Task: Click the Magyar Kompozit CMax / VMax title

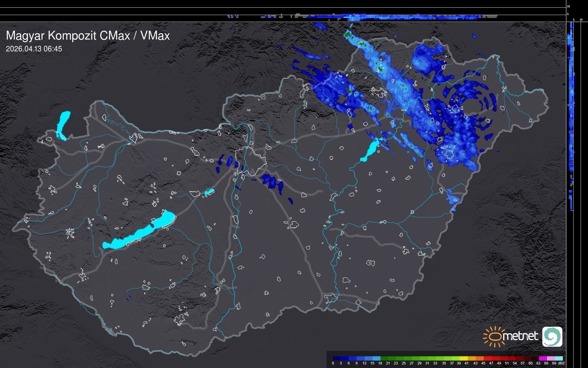Action: pyautogui.click(x=88, y=36)
